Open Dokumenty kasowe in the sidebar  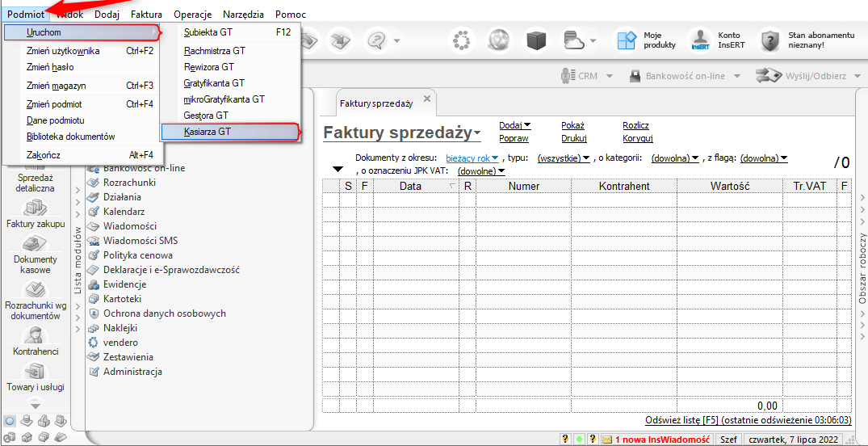tap(36, 255)
